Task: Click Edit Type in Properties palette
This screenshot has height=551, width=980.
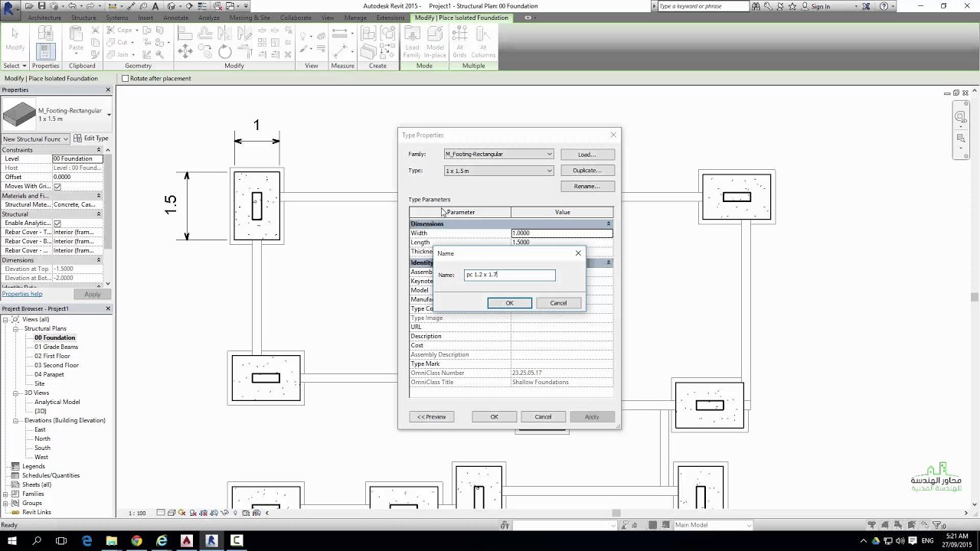Action: tap(92, 139)
